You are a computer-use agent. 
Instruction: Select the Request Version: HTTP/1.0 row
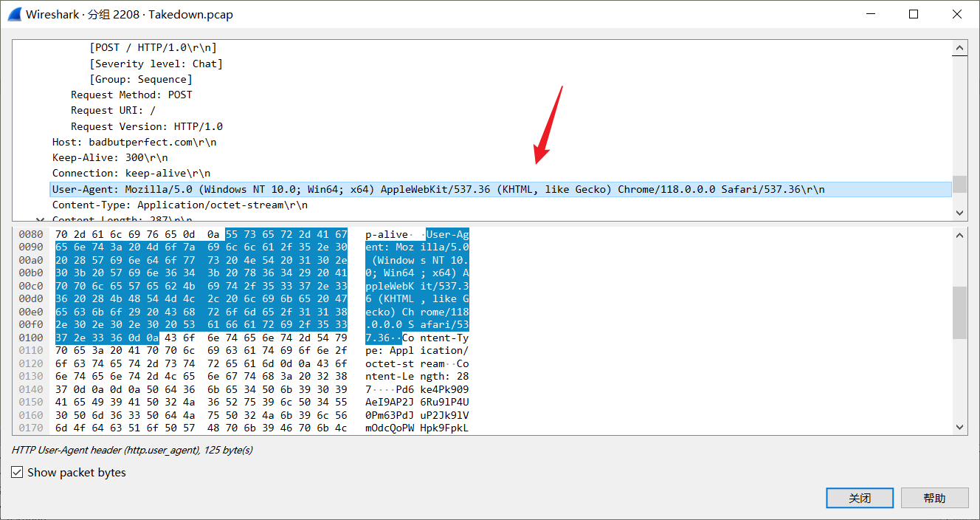(x=147, y=126)
